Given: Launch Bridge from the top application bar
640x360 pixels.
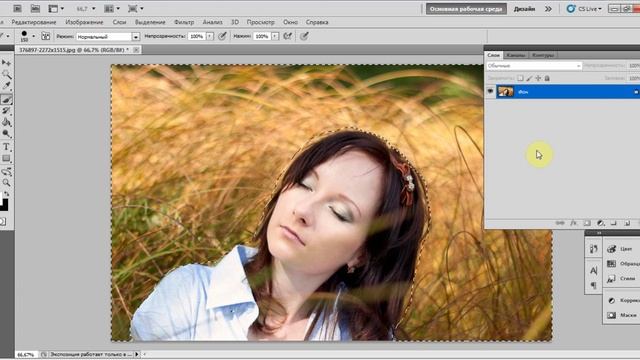Looking at the screenshot, I should point(17,8).
